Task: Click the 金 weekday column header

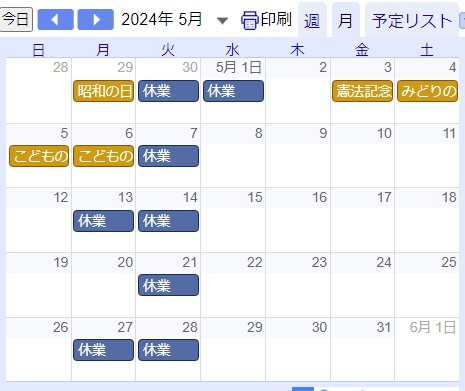Action: (x=362, y=50)
